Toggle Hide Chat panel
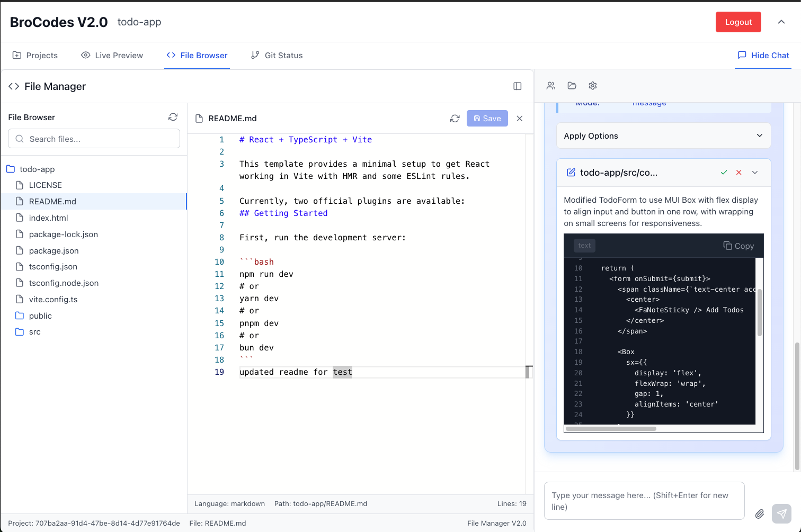 (763, 56)
